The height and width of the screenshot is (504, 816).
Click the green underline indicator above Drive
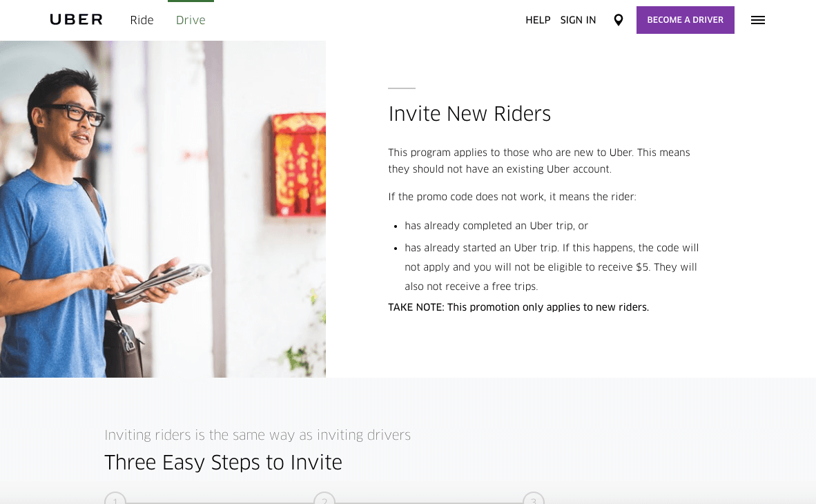[191, 2]
